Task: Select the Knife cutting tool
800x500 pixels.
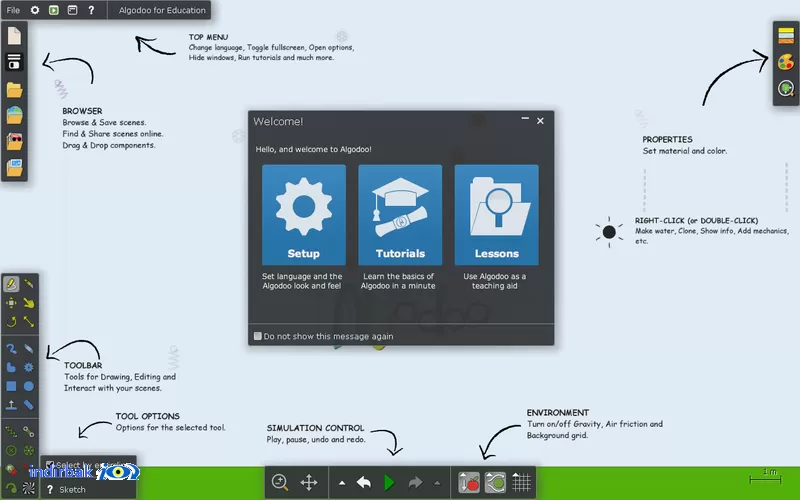Action: (29, 284)
